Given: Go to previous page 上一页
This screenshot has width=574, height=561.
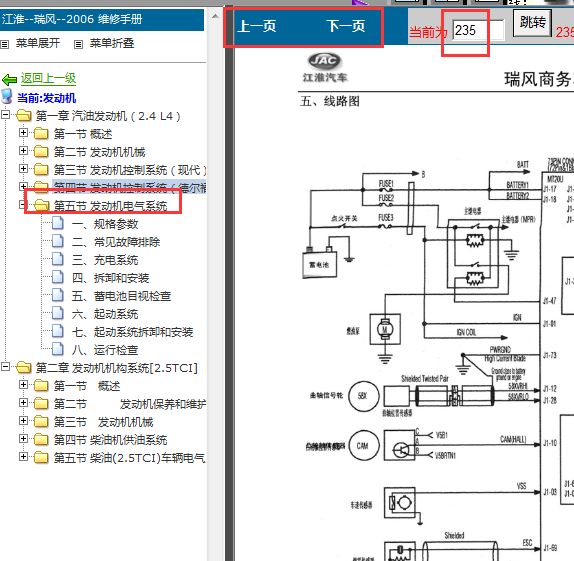Looking at the screenshot, I should (256, 26).
